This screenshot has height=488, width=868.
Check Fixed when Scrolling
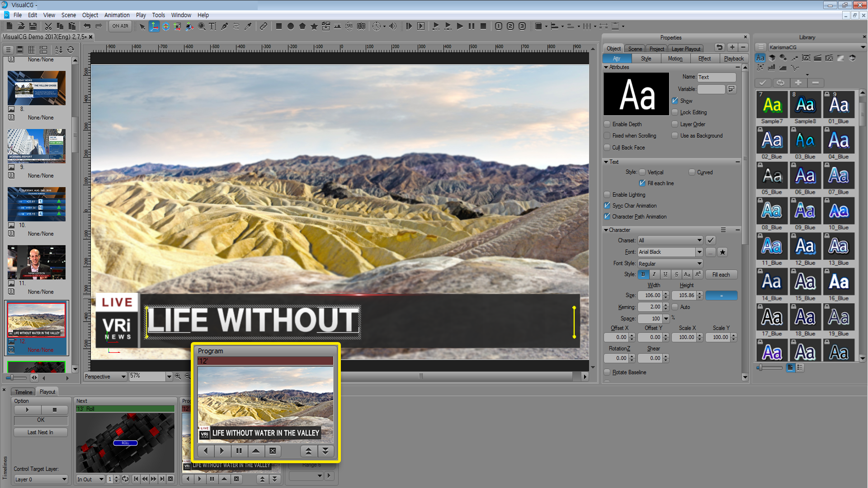tap(607, 136)
